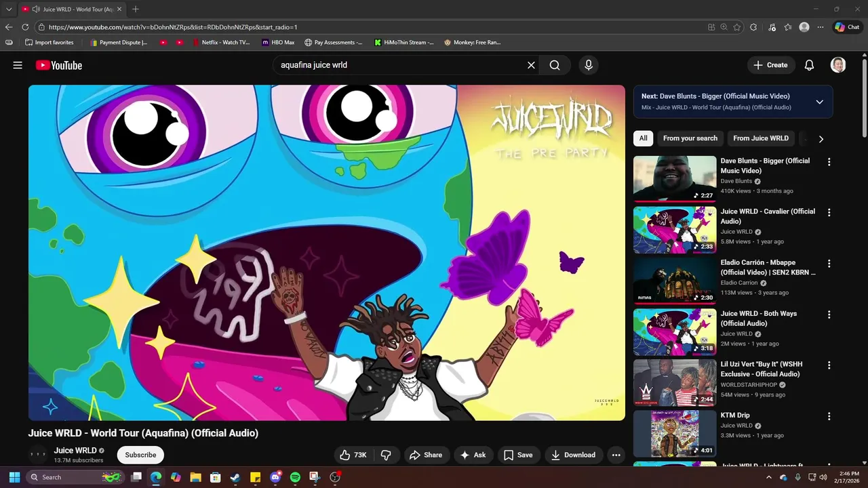868x488 pixels.
Task: Subscribe to the Juice WRLD channel
Action: tap(140, 455)
